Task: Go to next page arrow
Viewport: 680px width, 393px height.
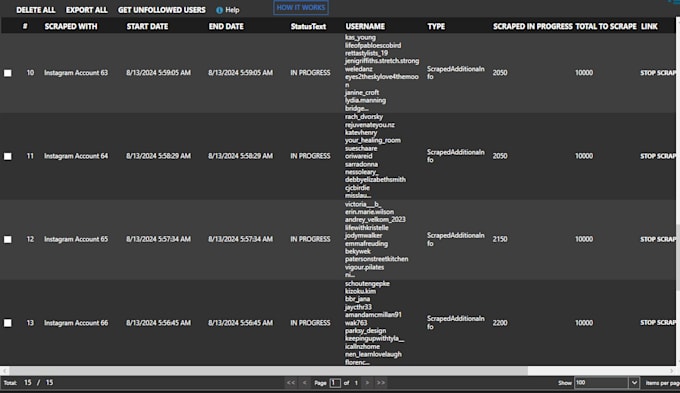Action: tap(367, 383)
